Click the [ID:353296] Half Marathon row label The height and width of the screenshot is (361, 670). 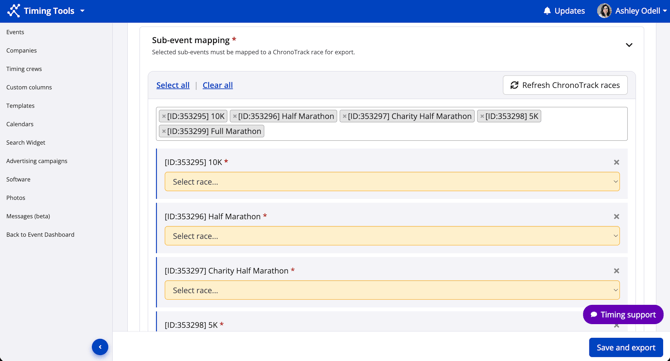[212, 217]
